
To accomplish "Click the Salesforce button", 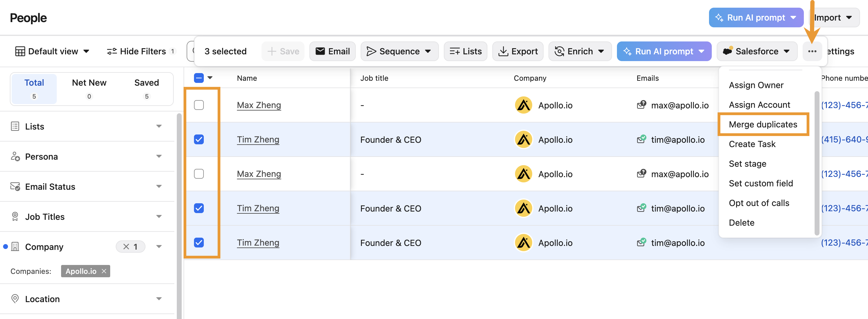I will (x=757, y=51).
